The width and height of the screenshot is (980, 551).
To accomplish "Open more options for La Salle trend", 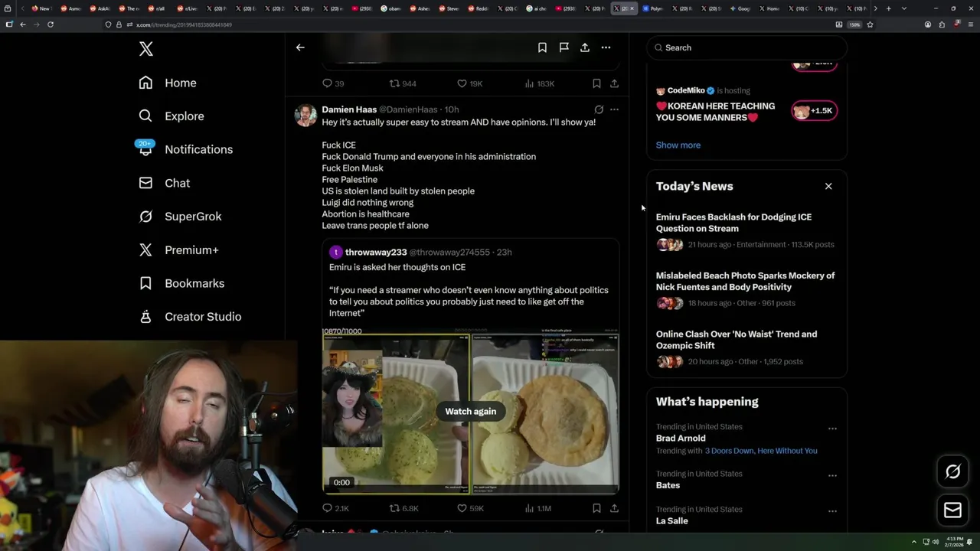I will click(832, 511).
